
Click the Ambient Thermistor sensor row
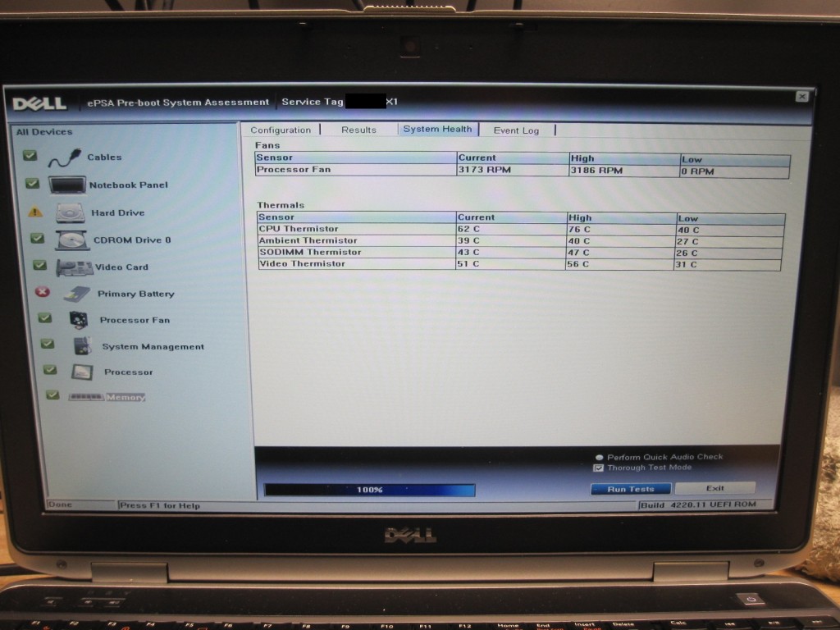520,241
